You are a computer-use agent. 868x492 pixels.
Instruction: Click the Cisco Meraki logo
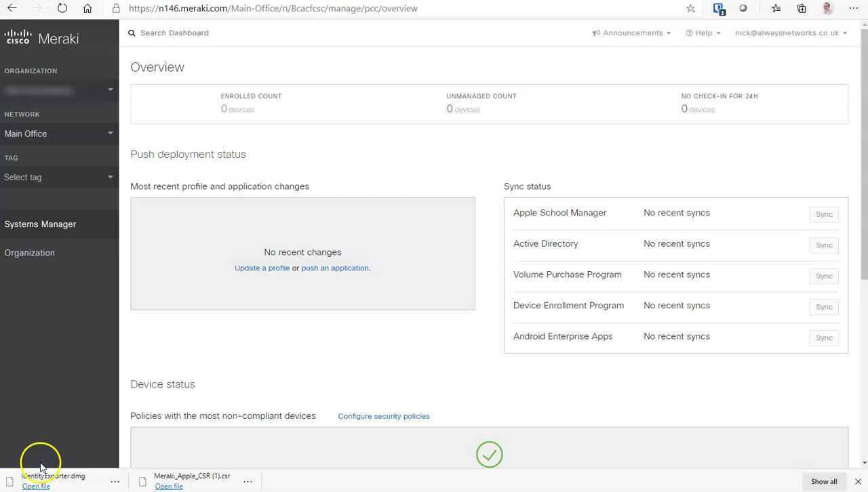coord(41,38)
